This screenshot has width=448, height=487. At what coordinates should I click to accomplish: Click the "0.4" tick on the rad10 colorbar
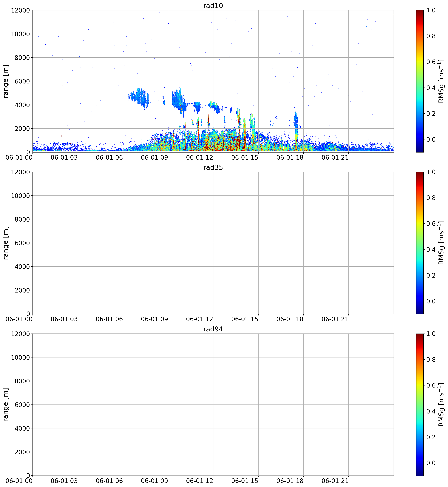(x=431, y=88)
